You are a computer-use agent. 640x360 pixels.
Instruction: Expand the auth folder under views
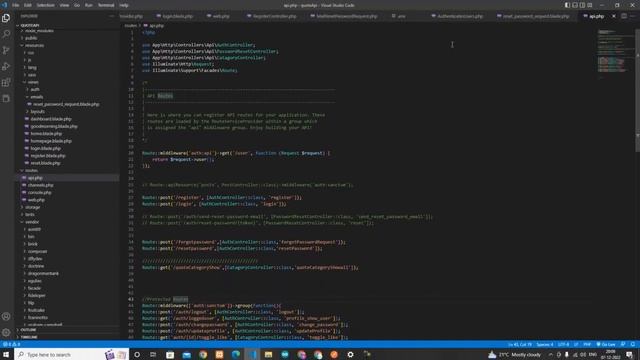click(35, 89)
